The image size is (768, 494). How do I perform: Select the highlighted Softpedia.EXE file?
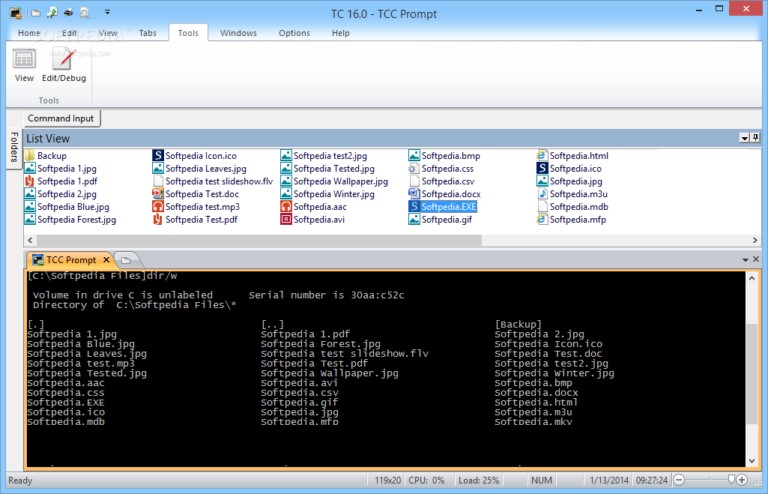pyautogui.click(x=443, y=207)
